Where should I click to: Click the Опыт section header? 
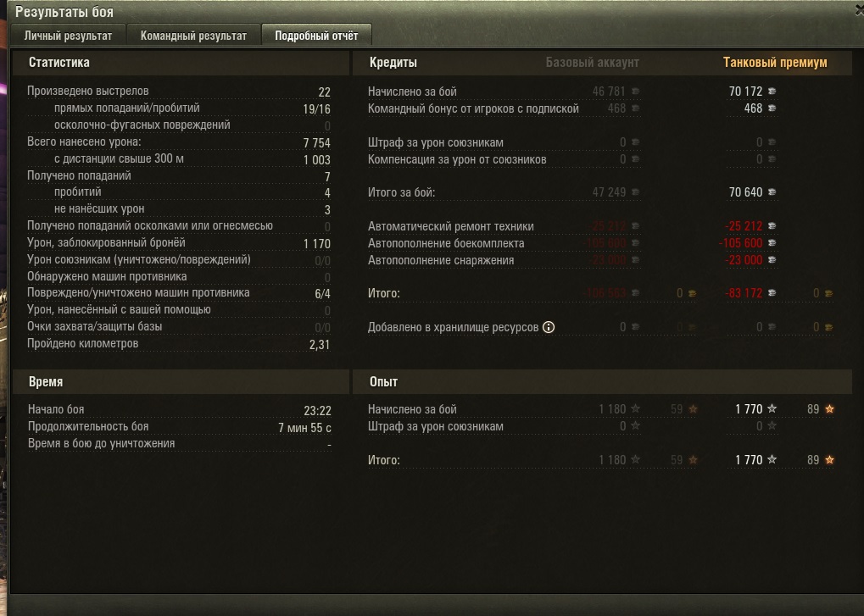[383, 381]
